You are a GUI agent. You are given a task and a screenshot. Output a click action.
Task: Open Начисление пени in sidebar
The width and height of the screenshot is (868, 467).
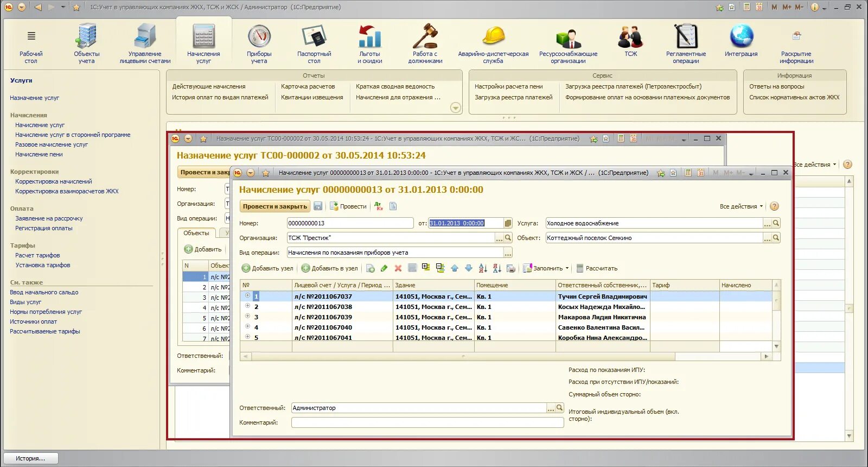pyautogui.click(x=39, y=154)
